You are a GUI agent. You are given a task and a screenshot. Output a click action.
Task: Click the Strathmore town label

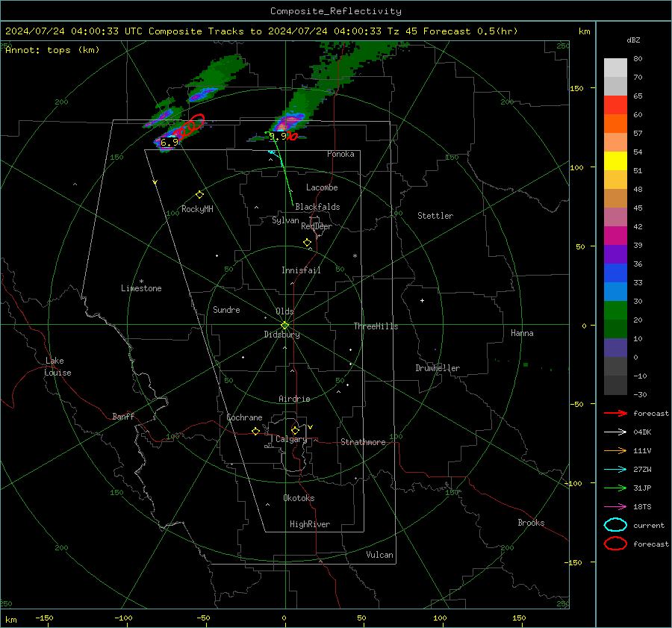[363, 442]
